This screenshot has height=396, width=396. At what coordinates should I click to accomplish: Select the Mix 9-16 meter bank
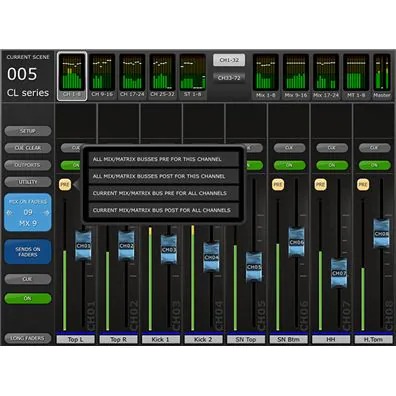(x=296, y=76)
